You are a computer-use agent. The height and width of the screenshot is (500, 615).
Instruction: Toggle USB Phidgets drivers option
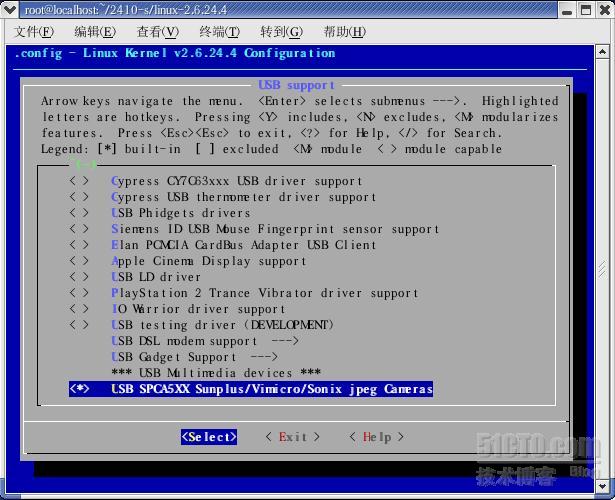(79, 213)
